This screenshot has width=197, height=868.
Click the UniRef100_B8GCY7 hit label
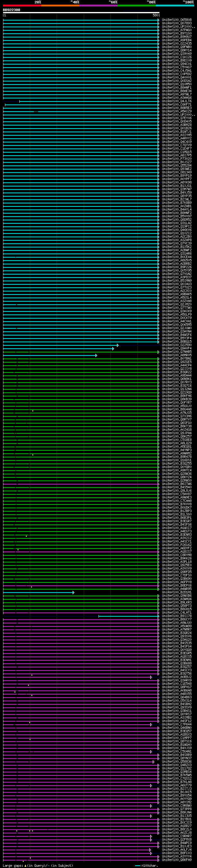177,619
